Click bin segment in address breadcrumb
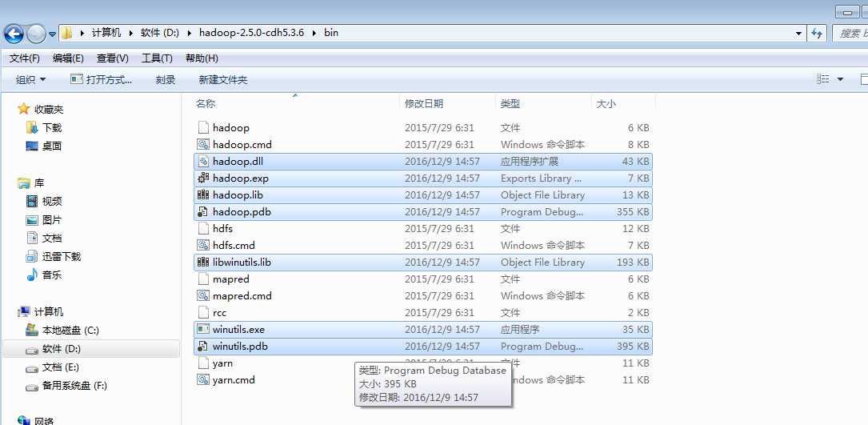The image size is (868, 425). [x=331, y=33]
